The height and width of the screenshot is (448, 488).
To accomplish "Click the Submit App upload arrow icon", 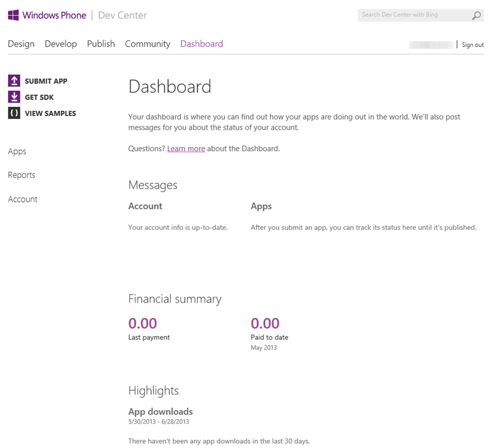I will [x=14, y=81].
